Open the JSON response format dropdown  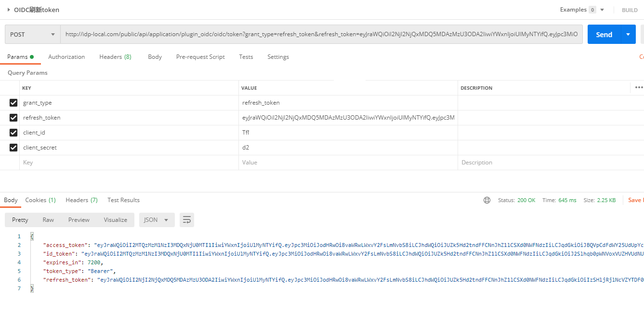tap(157, 220)
